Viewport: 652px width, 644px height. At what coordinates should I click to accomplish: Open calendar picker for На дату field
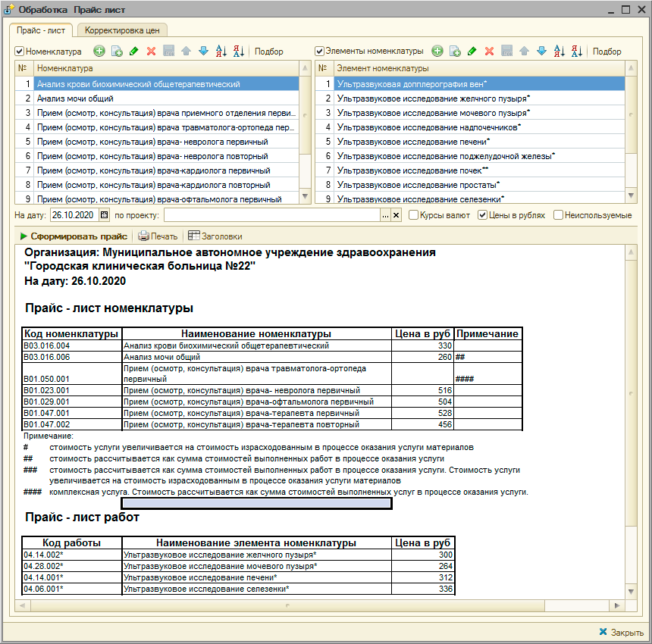[105, 215]
